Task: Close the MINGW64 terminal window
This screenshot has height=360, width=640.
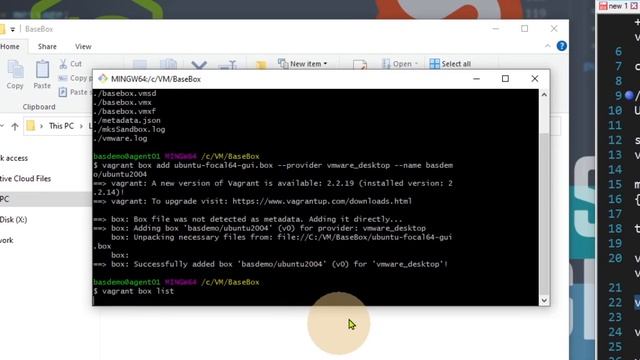Action: tap(535, 78)
